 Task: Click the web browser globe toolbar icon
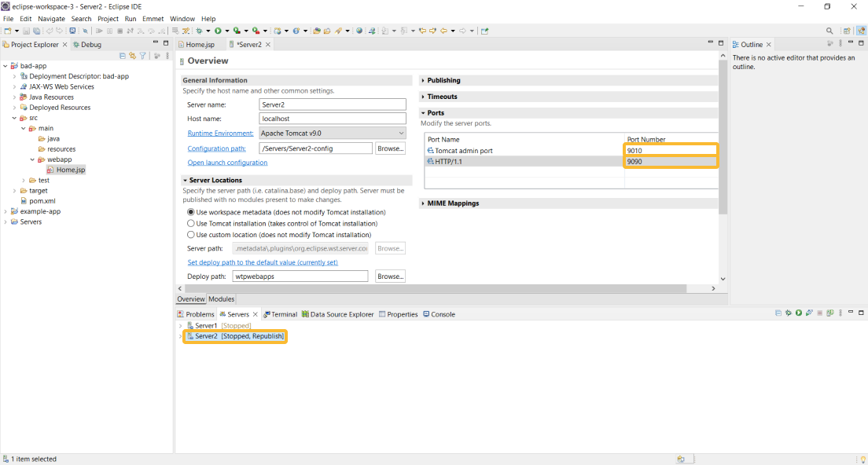pyautogui.click(x=359, y=31)
